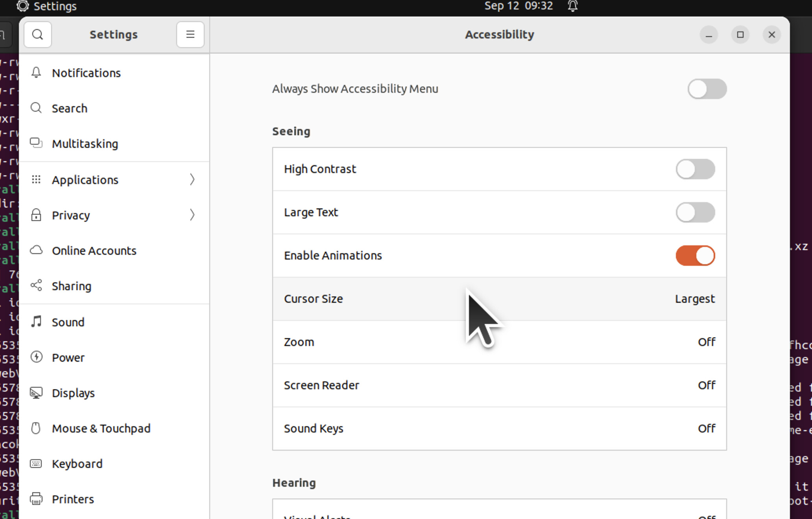
Task: Click the Sound music note icon
Action: pos(36,322)
